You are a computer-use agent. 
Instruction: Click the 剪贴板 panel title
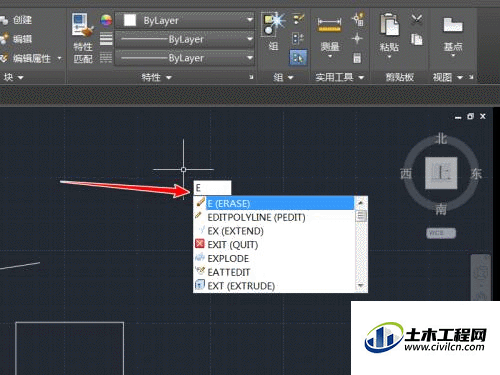(399, 78)
